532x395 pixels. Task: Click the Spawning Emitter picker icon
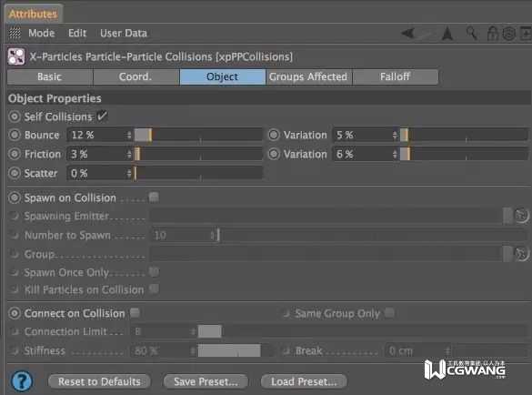click(x=521, y=216)
